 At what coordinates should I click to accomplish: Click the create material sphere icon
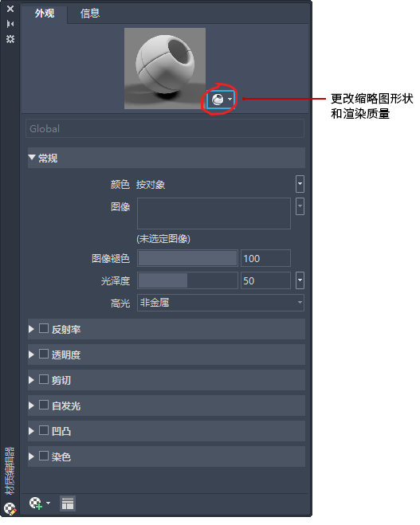[36, 503]
